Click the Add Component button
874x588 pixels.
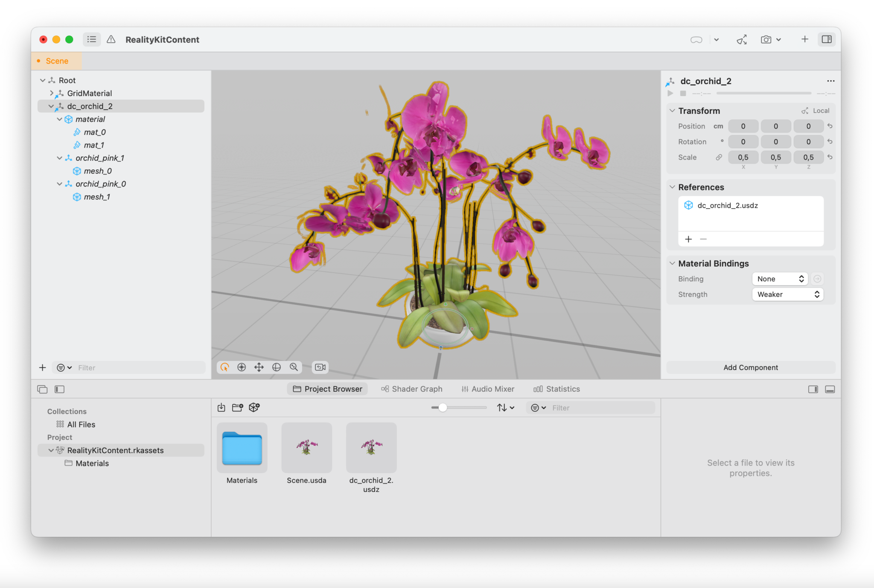tap(750, 367)
